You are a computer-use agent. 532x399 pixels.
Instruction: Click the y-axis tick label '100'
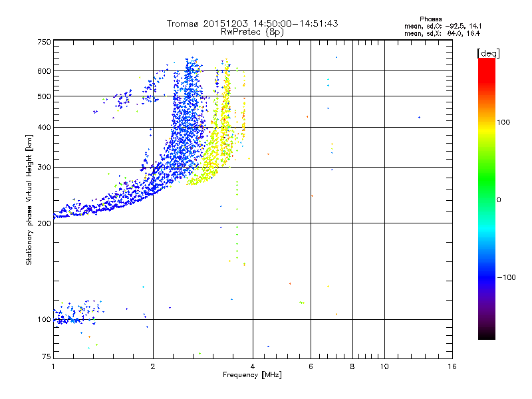[44, 320]
